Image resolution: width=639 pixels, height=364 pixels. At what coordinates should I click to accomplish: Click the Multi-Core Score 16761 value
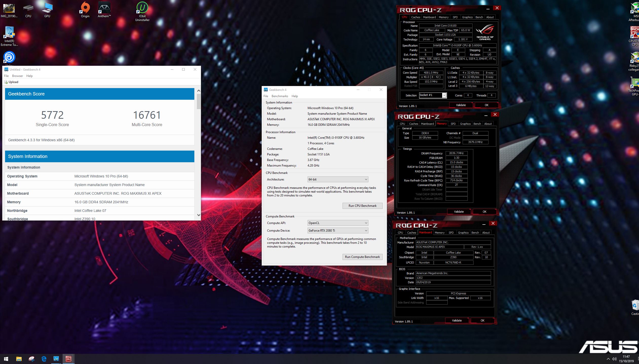pyautogui.click(x=147, y=115)
